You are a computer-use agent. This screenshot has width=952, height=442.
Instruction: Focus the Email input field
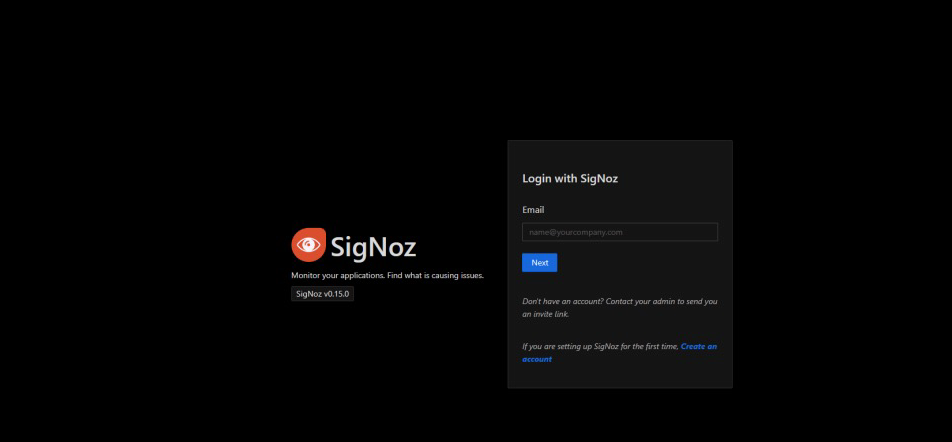620,232
